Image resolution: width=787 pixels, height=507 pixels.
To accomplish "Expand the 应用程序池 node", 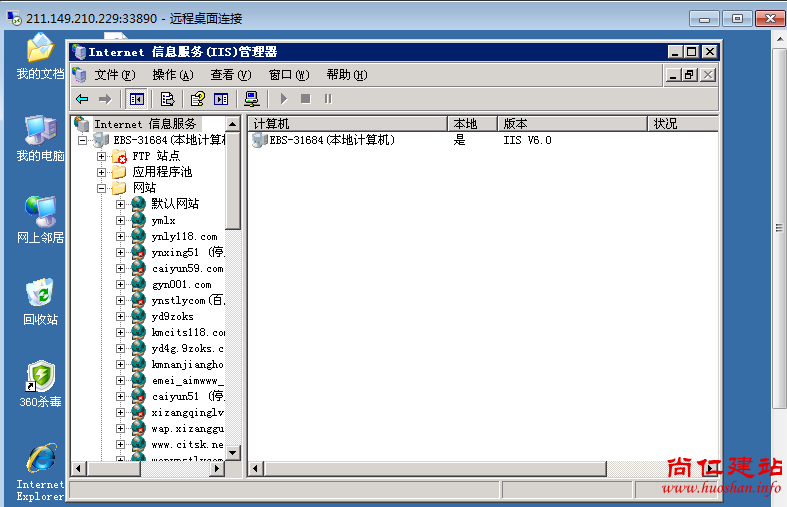I will (101, 172).
